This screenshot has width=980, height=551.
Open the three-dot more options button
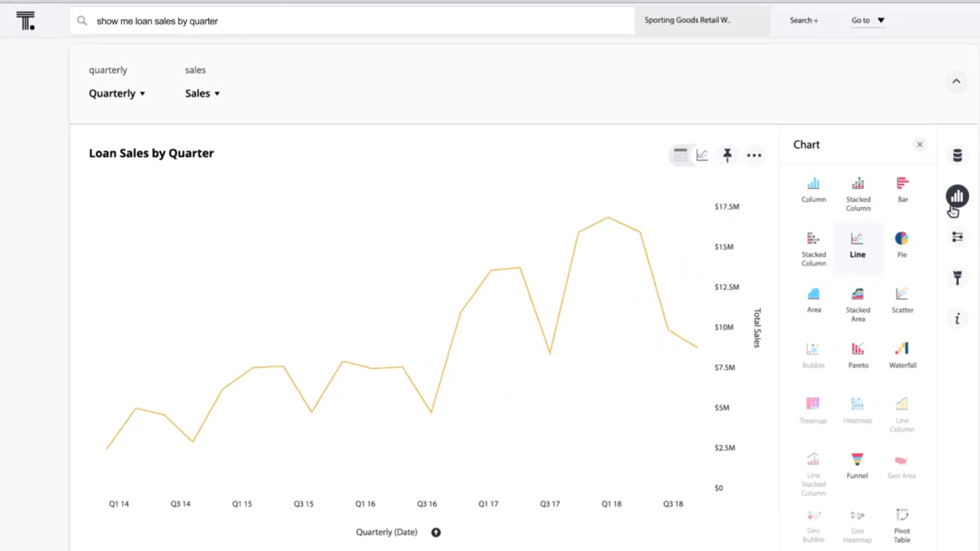754,155
